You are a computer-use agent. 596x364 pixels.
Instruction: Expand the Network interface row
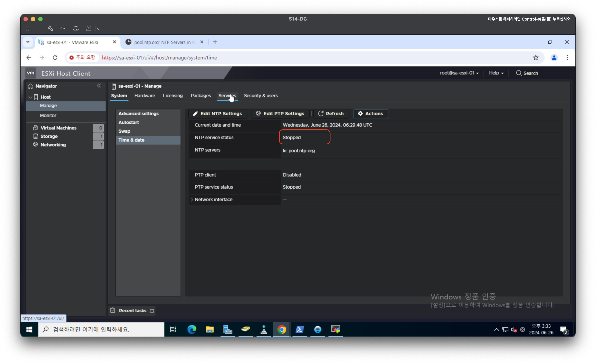click(192, 200)
